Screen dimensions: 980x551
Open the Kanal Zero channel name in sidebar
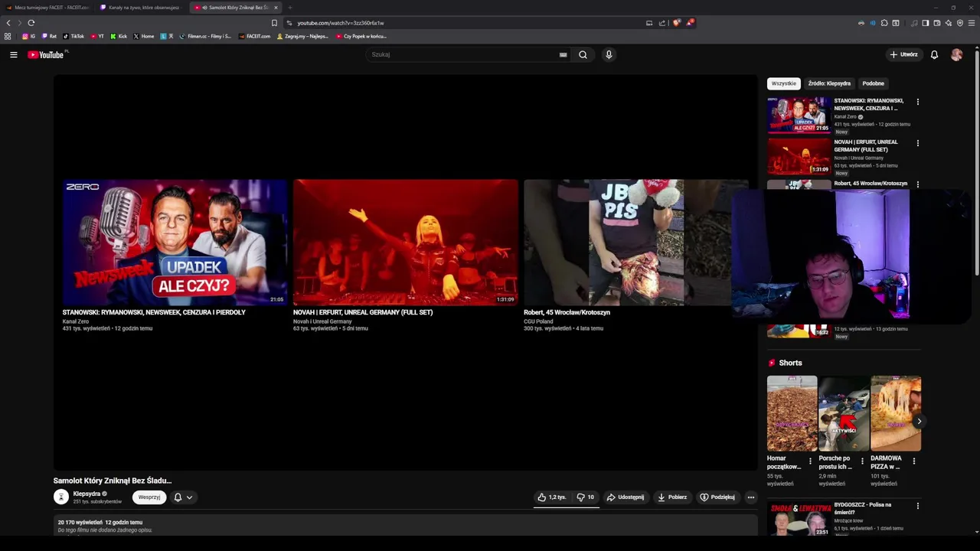(845, 117)
